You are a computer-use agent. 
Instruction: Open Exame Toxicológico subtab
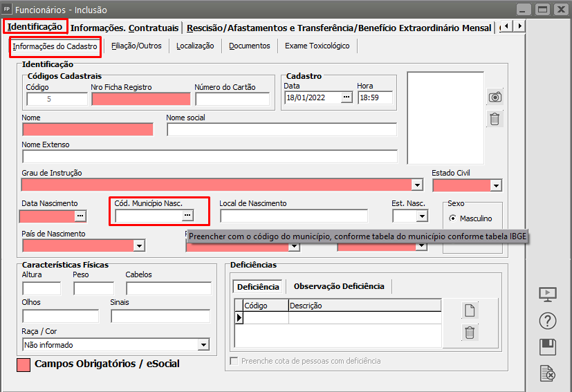(x=317, y=46)
